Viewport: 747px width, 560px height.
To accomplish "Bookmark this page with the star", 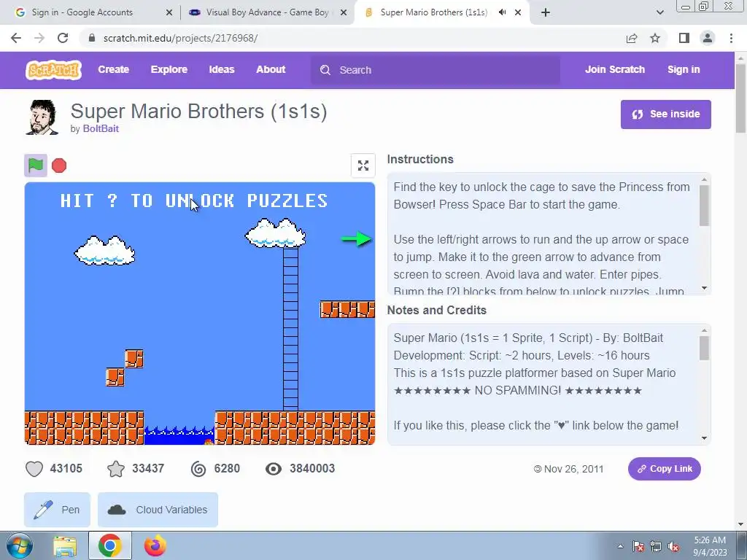I will [x=655, y=38].
